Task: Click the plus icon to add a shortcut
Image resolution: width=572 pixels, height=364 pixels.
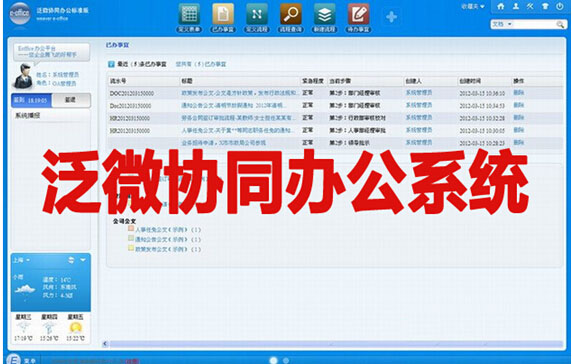Action: (391, 17)
